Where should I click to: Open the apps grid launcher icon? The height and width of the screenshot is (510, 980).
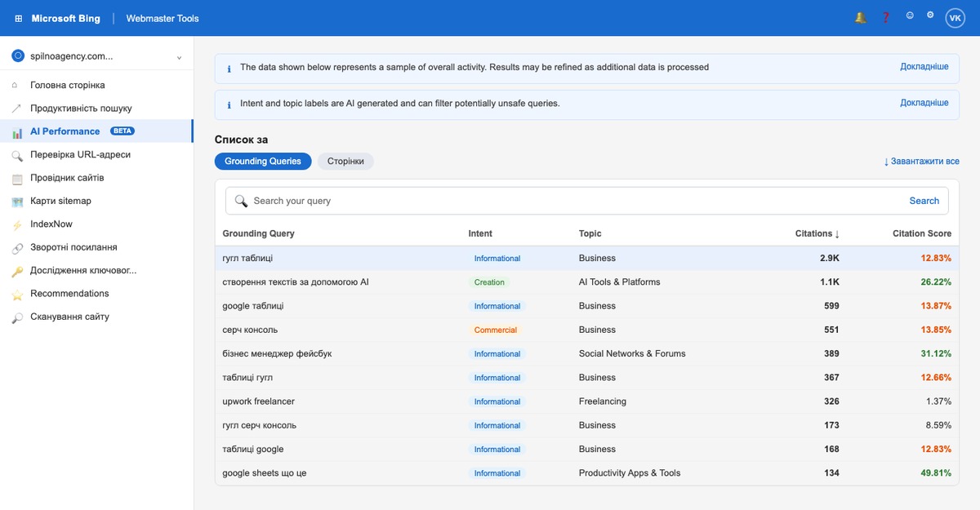19,18
